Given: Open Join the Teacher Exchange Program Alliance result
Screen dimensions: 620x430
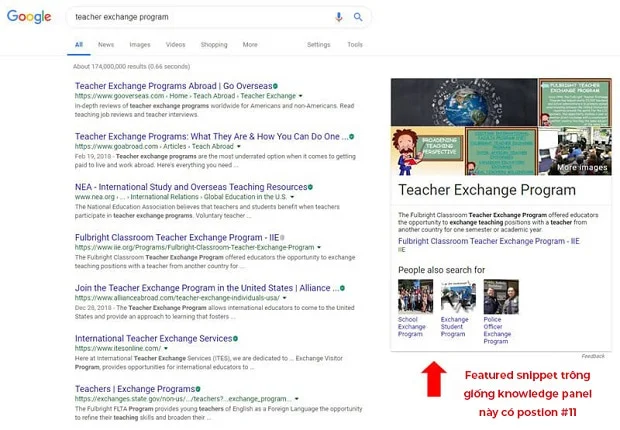Looking at the screenshot, I should (x=207, y=288).
